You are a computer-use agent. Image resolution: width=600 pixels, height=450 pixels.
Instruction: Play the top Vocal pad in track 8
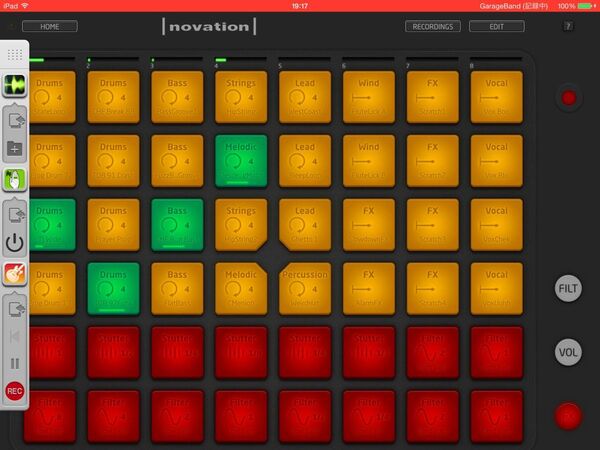coord(497,97)
